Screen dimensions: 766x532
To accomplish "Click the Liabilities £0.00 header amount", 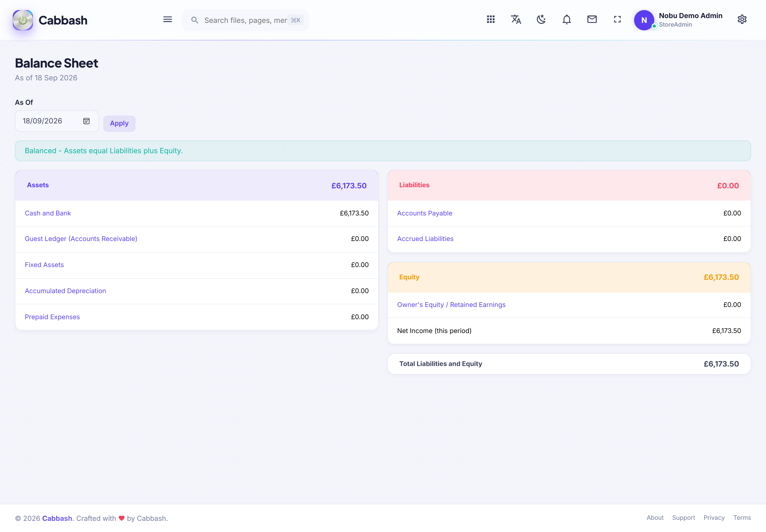I will coord(728,186).
